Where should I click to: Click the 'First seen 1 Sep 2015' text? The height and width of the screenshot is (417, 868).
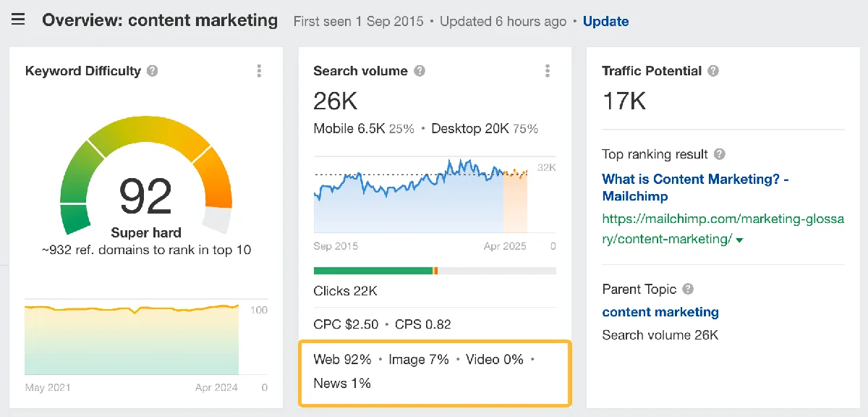tap(359, 22)
